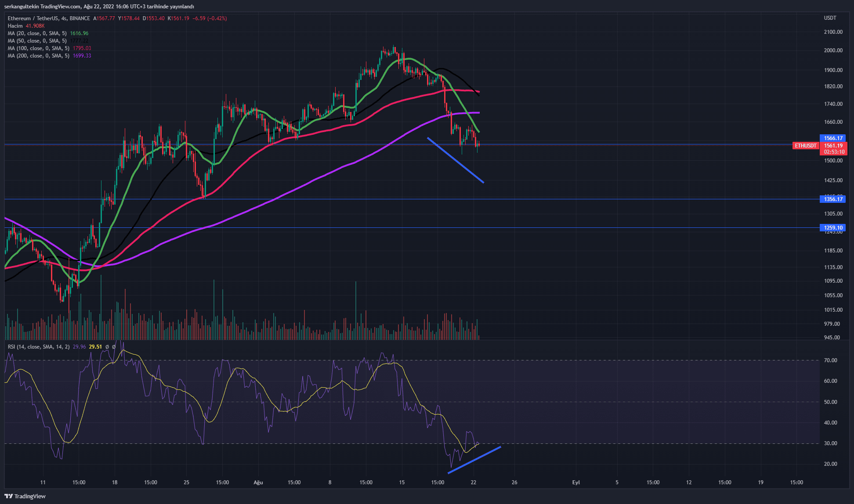Click the Ağu month label on the time axis
The width and height of the screenshot is (854, 504).
258,482
